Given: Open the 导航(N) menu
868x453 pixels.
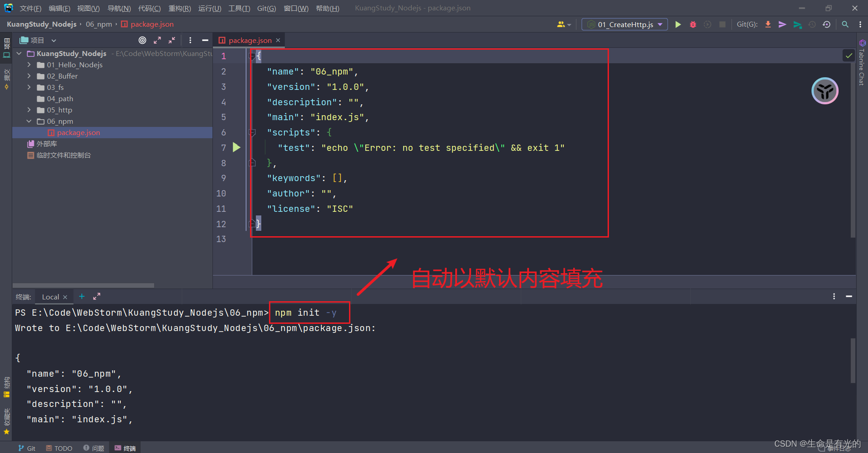Looking at the screenshot, I should tap(119, 8).
